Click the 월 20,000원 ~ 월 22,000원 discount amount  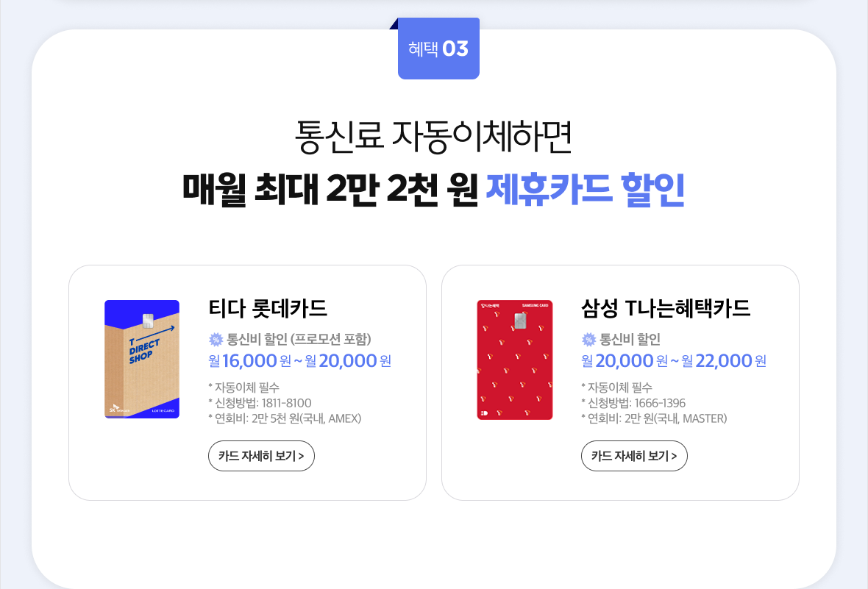[x=674, y=361]
